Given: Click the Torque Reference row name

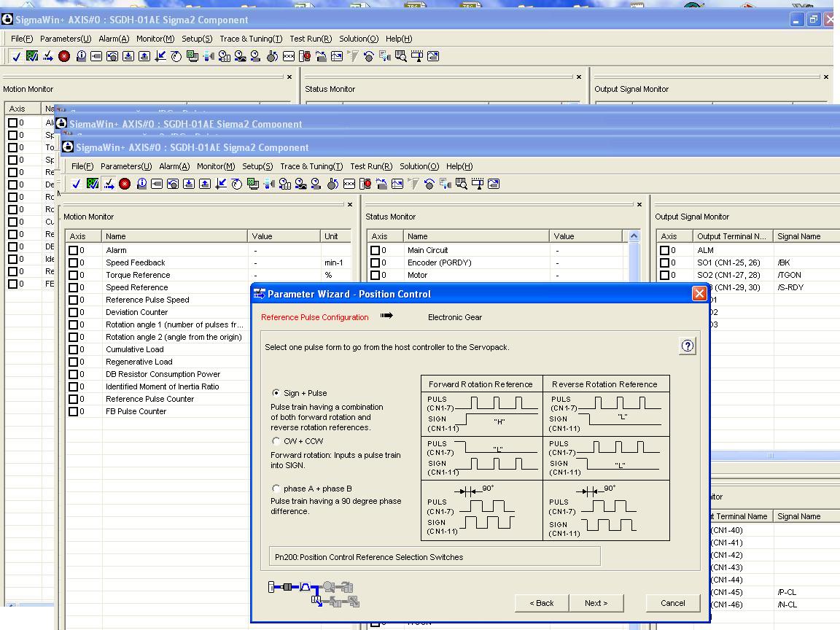Looking at the screenshot, I should pyautogui.click(x=138, y=275).
